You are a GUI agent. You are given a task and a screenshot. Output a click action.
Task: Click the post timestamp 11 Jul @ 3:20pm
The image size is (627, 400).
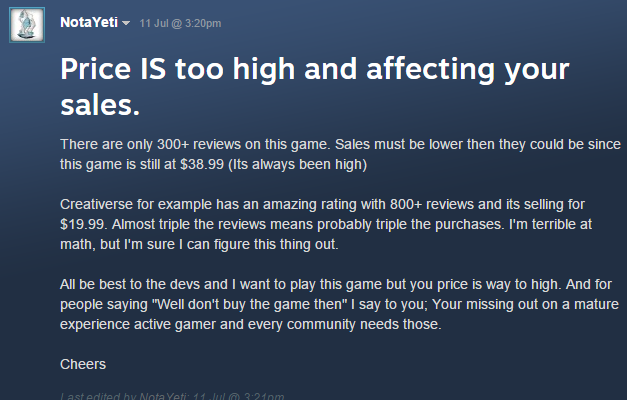pos(179,23)
